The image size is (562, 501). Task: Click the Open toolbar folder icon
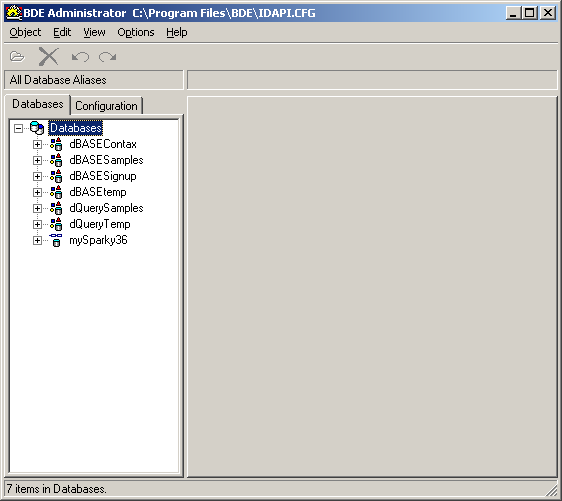[17, 57]
